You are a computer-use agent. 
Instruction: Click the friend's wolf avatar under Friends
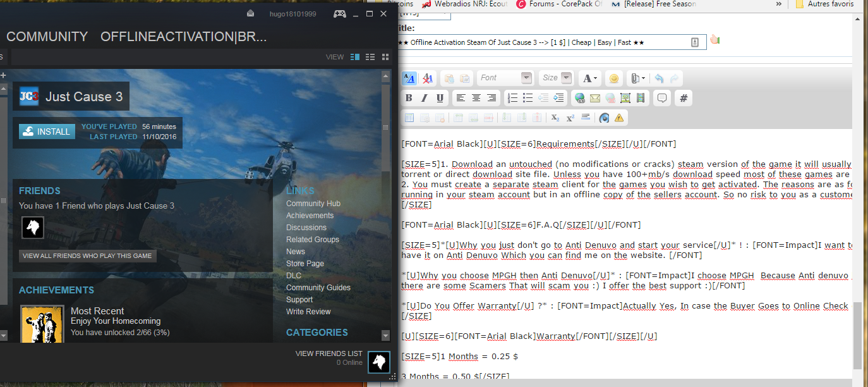33,228
